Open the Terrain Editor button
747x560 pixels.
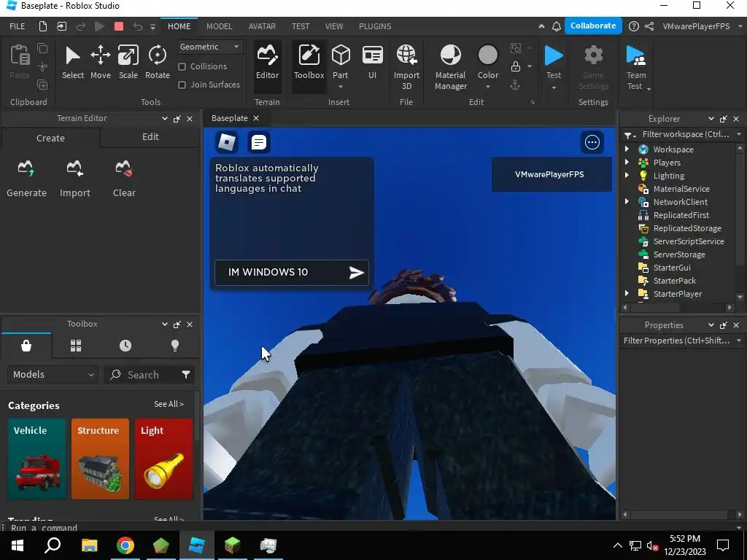click(x=267, y=62)
